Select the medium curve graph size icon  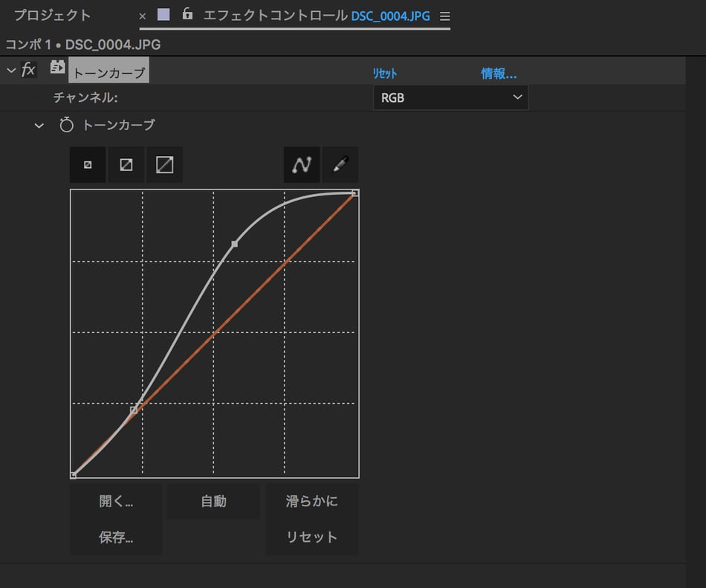click(126, 165)
